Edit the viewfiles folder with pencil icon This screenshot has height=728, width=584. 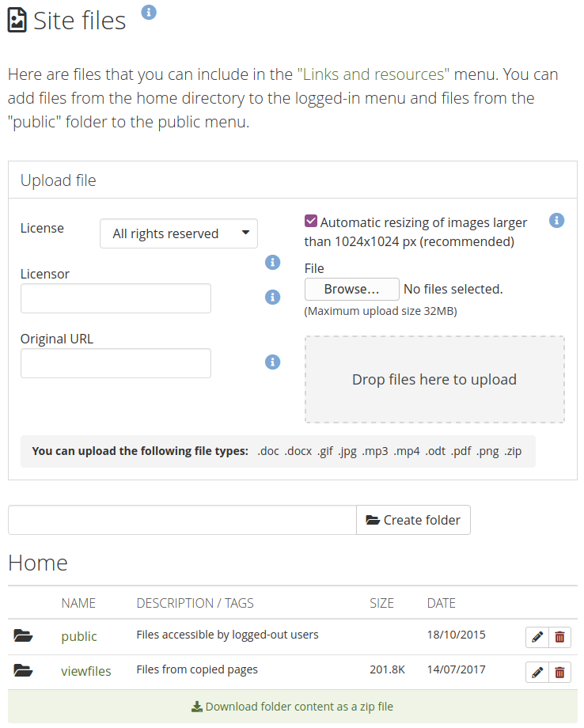click(537, 673)
